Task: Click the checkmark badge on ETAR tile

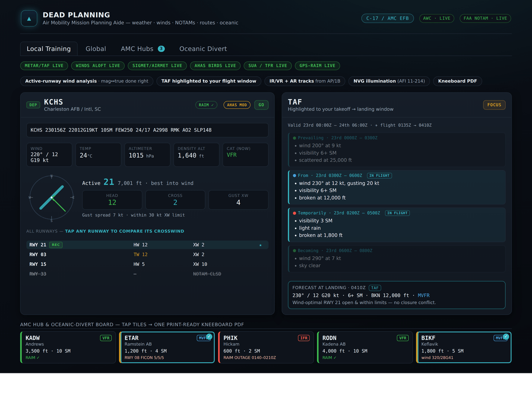Action: click(209, 336)
